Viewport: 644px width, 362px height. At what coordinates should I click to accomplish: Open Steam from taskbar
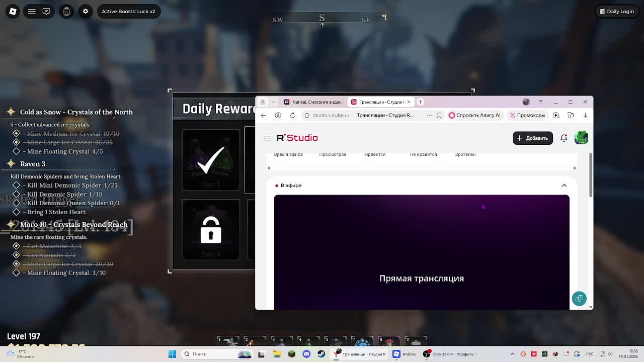[x=321, y=354]
